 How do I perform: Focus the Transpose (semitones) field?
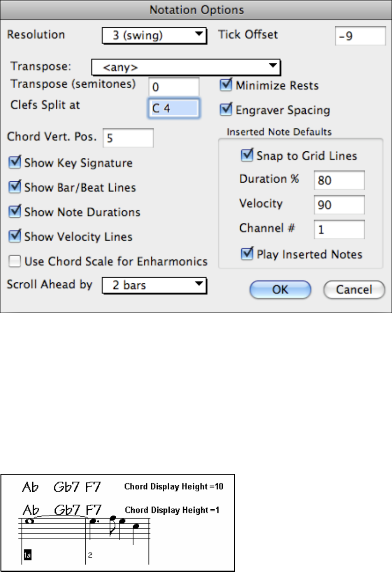tap(174, 86)
